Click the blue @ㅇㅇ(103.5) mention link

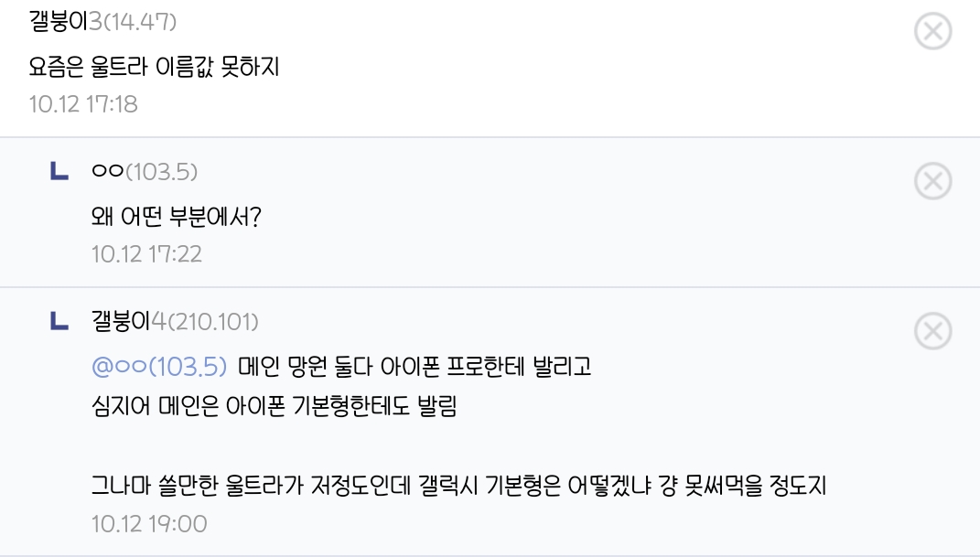pyautogui.click(x=159, y=367)
